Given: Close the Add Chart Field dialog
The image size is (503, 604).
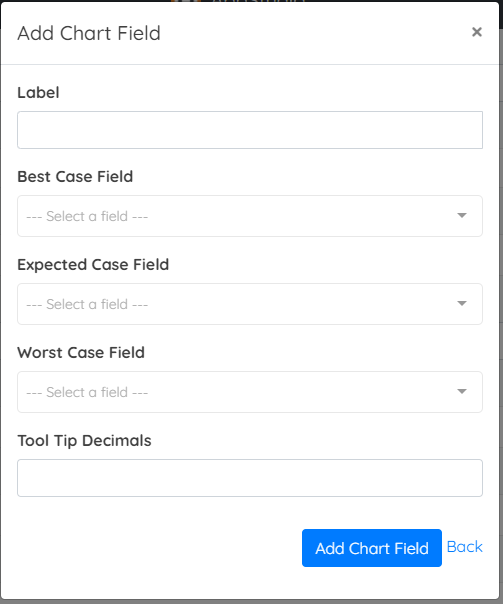Looking at the screenshot, I should pos(477,32).
